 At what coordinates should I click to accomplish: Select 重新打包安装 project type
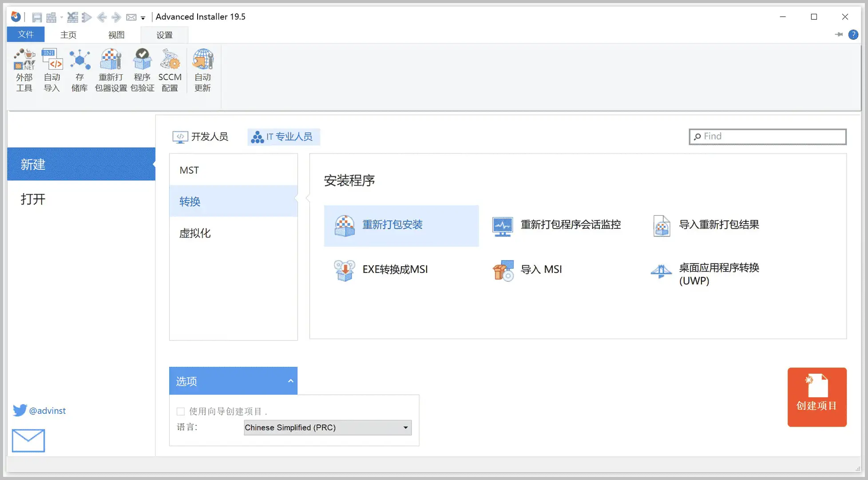tap(401, 225)
